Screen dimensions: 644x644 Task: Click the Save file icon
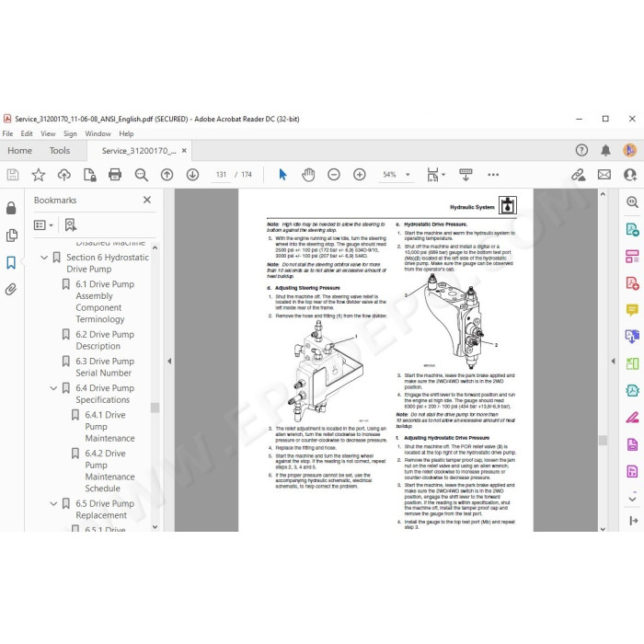click(x=13, y=175)
